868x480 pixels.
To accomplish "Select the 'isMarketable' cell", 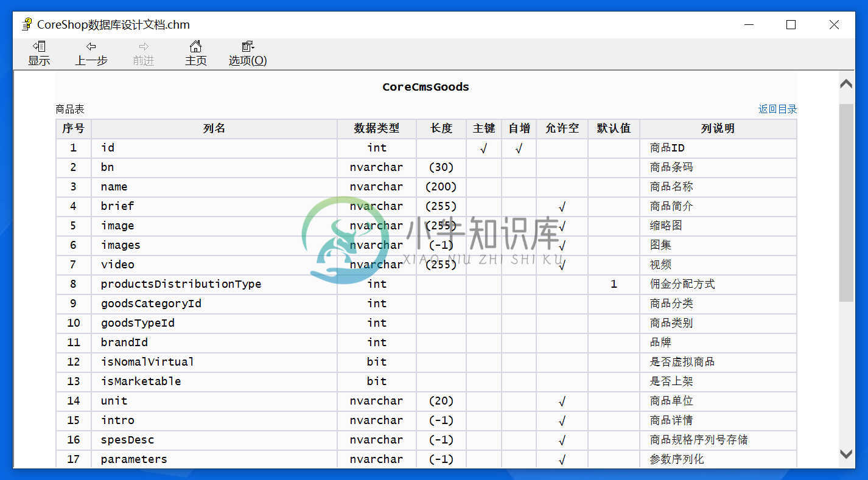I will click(214, 381).
